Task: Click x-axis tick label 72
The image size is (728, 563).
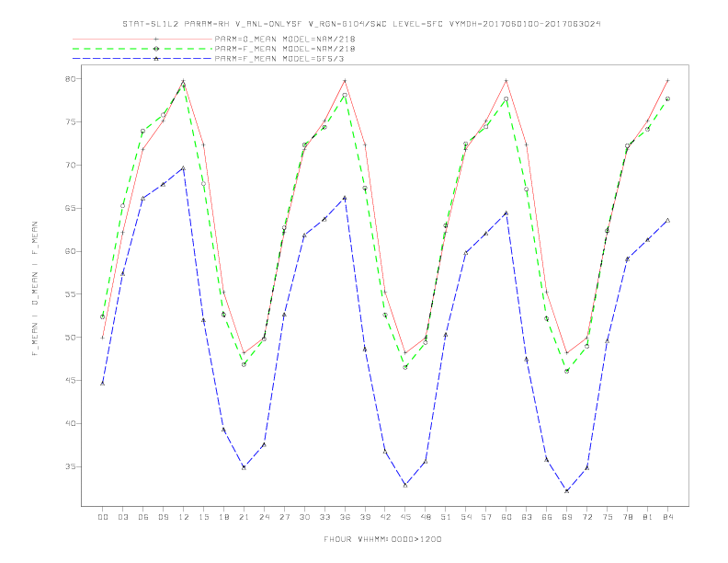Action: click(x=587, y=517)
